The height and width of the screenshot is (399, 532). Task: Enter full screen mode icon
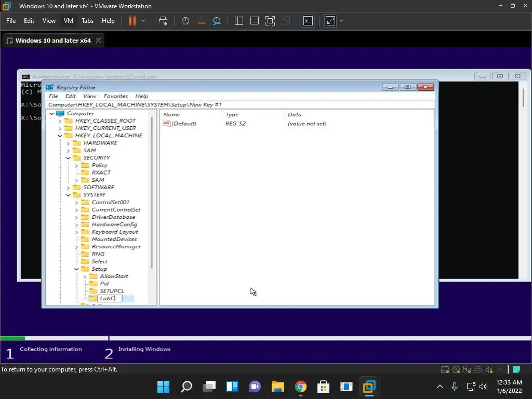tap(270, 21)
